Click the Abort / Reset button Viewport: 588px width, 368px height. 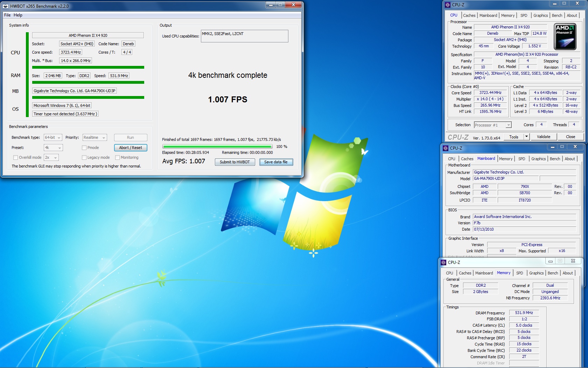click(x=131, y=148)
